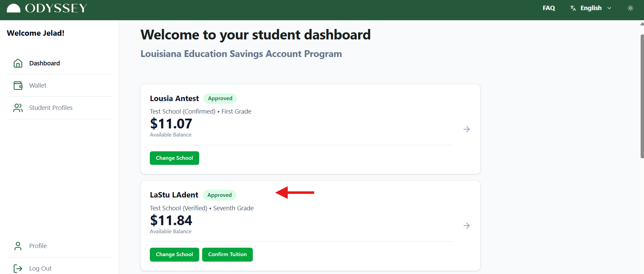Open the Wallet menu item
The image size is (644, 274).
pos(38,86)
